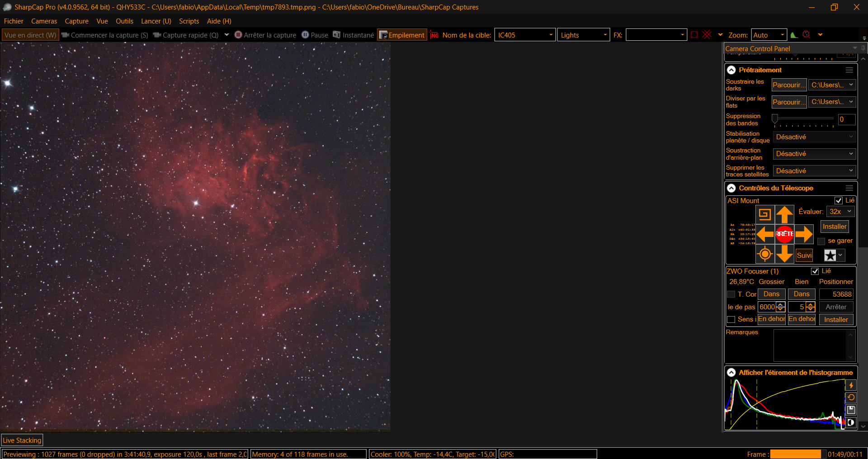
Task: Slew the mount left with the left arrow
Action: pyautogui.click(x=765, y=234)
